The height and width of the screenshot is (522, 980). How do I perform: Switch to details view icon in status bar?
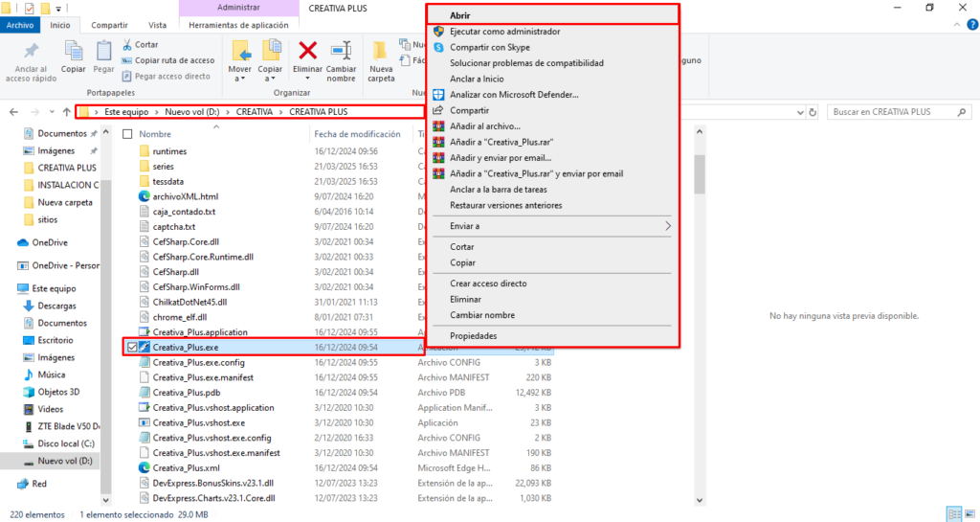pyautogui.click(x=954, y=514)
